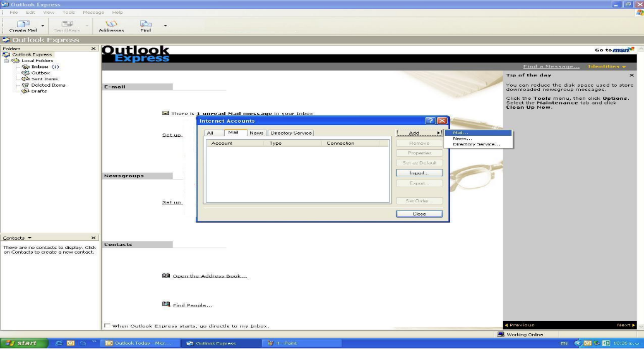
Task: Close the Folders pane
Action: click(93, 49)
